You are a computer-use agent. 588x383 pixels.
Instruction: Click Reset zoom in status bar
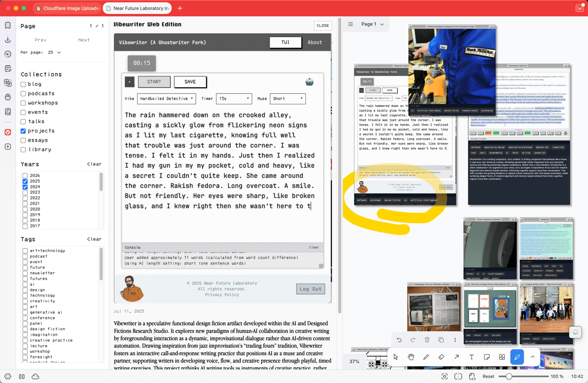488,376
